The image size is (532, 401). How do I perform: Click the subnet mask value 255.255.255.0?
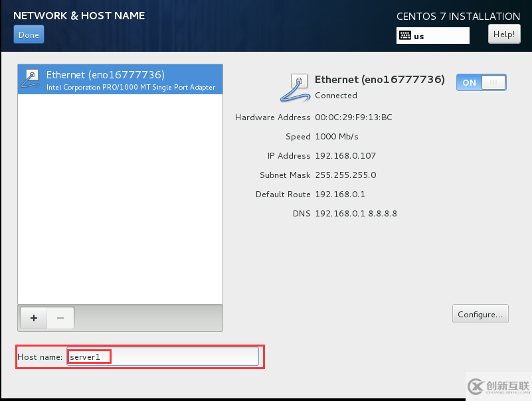coord(346,175)
